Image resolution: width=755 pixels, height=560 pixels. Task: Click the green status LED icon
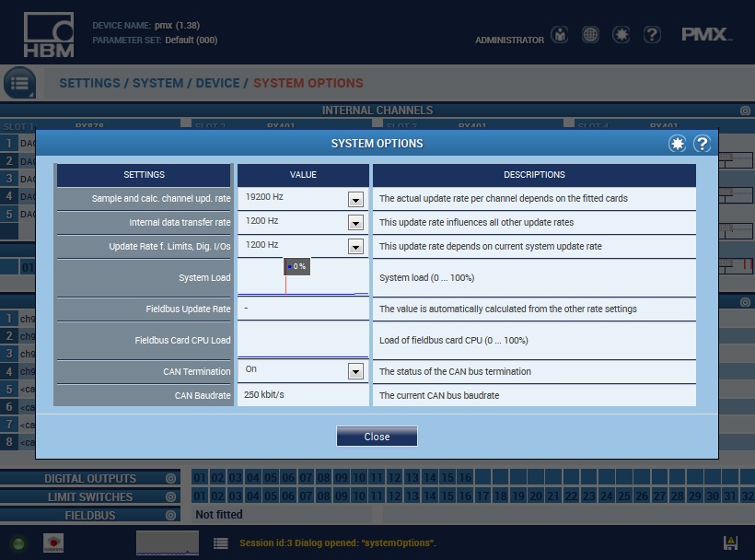(18, 543)
